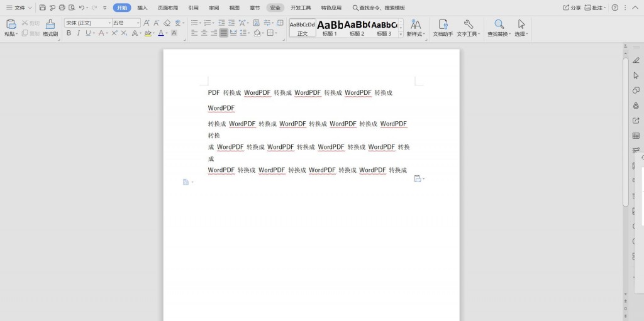
Task: Open the font size dropdown (五号)
Action: click(138, 23)
